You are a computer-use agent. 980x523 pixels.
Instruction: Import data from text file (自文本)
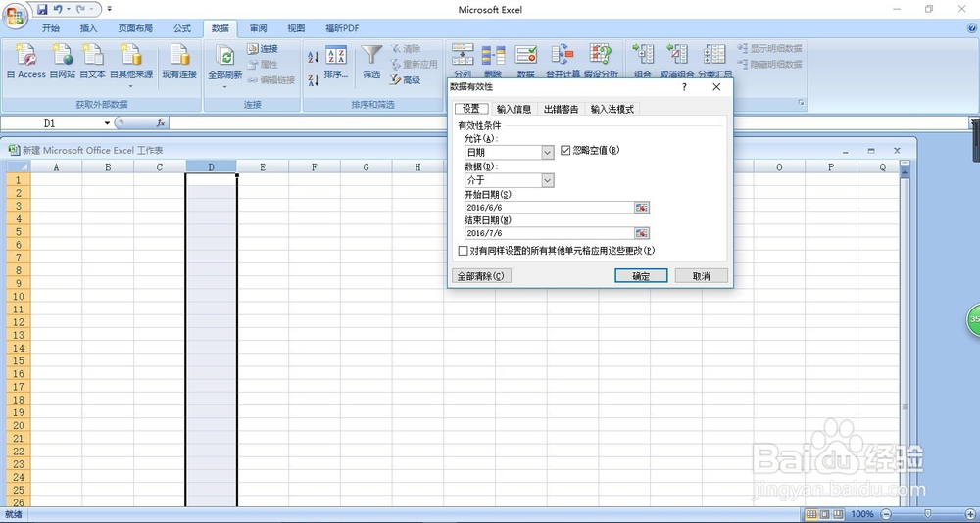[x=92, y=62]
